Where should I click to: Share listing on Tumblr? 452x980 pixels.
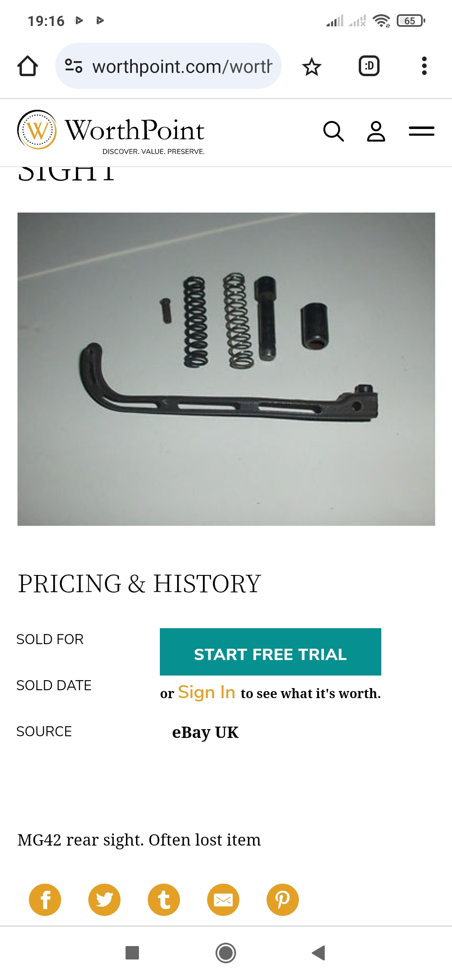coord(164,900)
